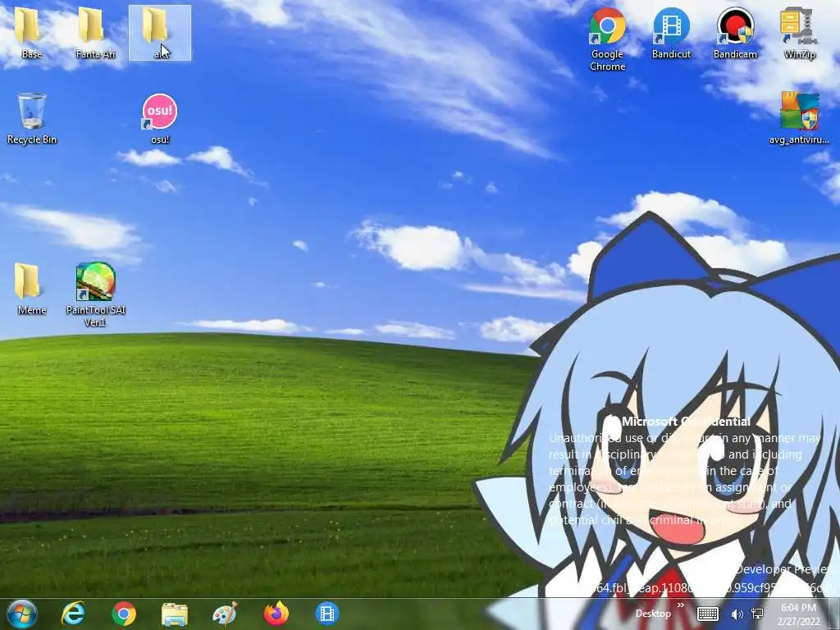Launch the Bandicam screen recorder shortcut
The height and width of the screenshot is (630, 840).
(x=735, y=33)
